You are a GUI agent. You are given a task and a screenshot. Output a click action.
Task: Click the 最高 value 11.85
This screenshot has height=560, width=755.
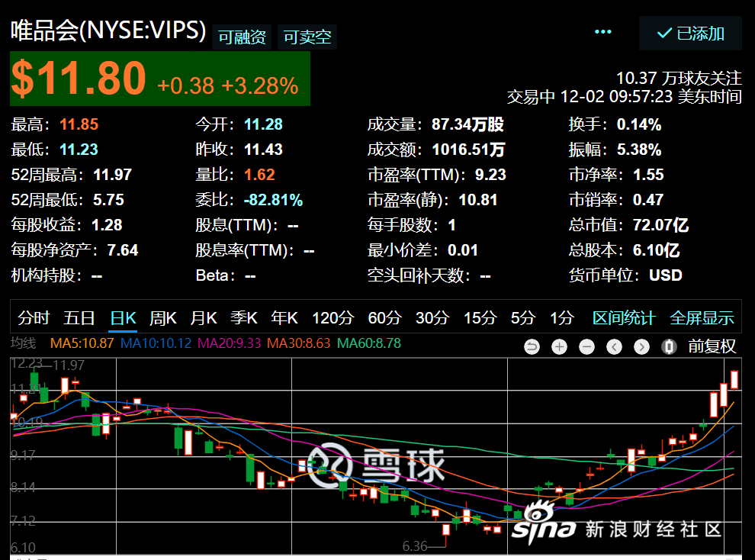[79, 124]
